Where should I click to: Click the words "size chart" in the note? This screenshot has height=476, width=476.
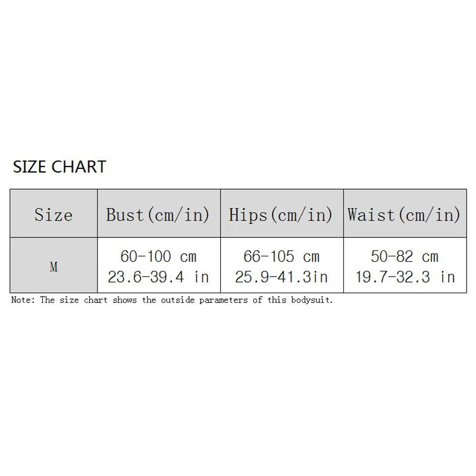coord(84,300)
